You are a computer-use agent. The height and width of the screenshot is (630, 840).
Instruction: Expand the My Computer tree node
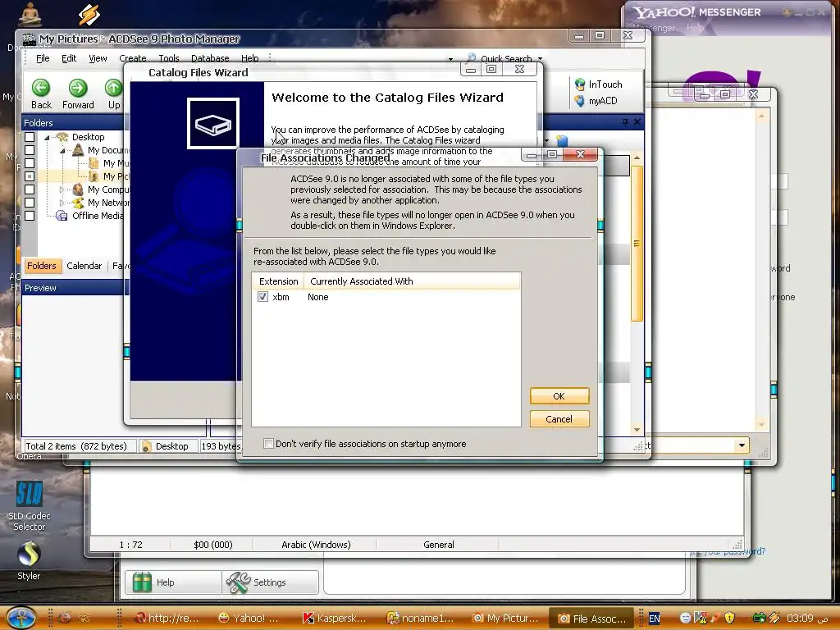point(62,189)
